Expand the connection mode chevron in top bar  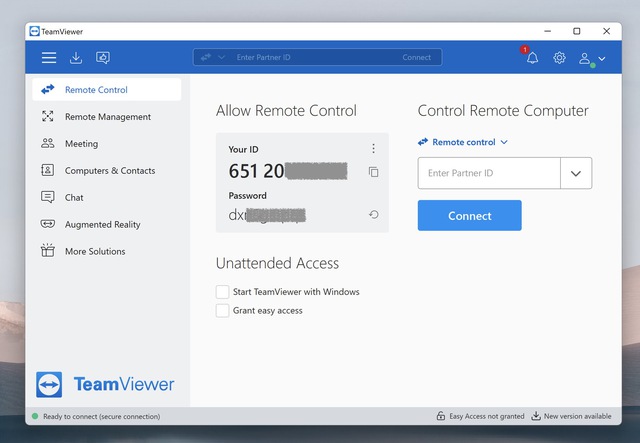pyautogui.click(x=221, y=57)
